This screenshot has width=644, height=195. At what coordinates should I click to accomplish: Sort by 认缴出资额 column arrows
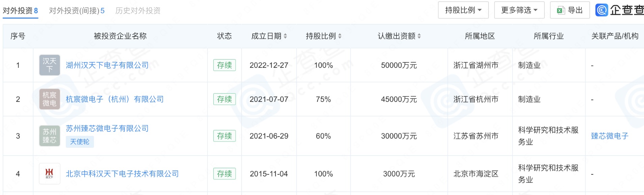tap(419, 36)
